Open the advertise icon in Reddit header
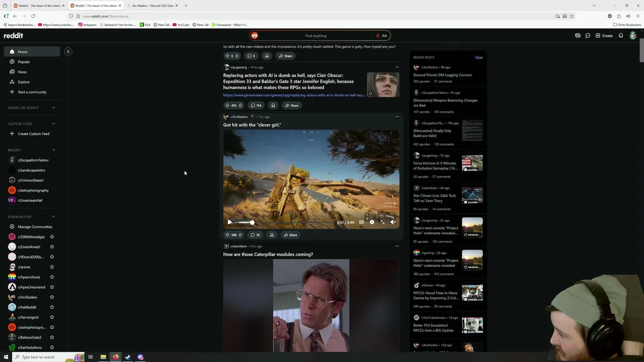The height and width of the screenshot is (362, 644). pyautogui.click(x=578, y=36)
